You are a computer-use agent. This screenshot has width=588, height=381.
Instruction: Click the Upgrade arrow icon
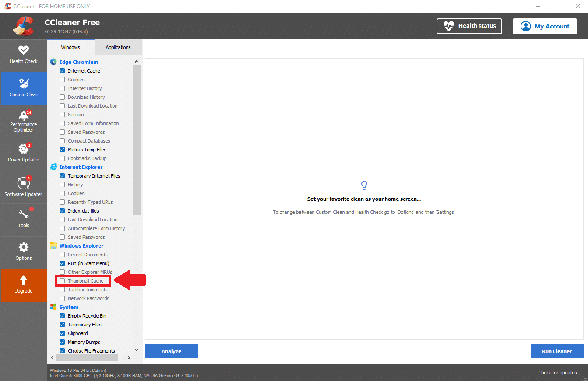click(24, 280)
